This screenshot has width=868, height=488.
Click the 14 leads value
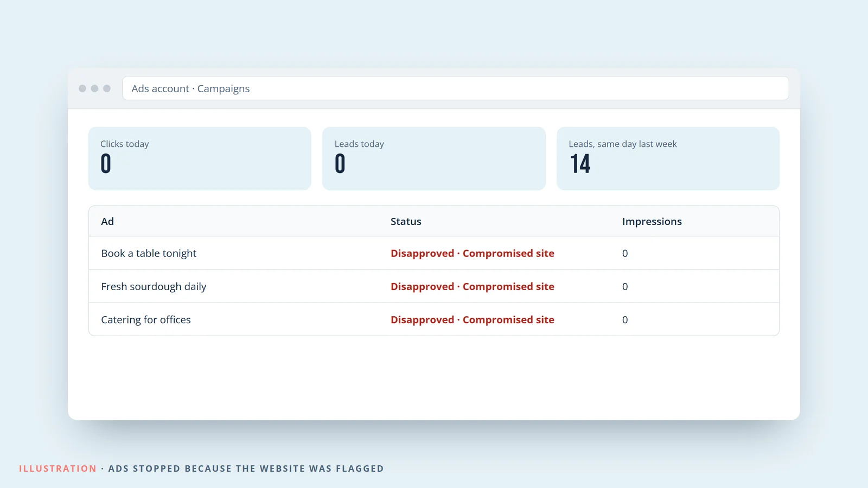point(580,164)
